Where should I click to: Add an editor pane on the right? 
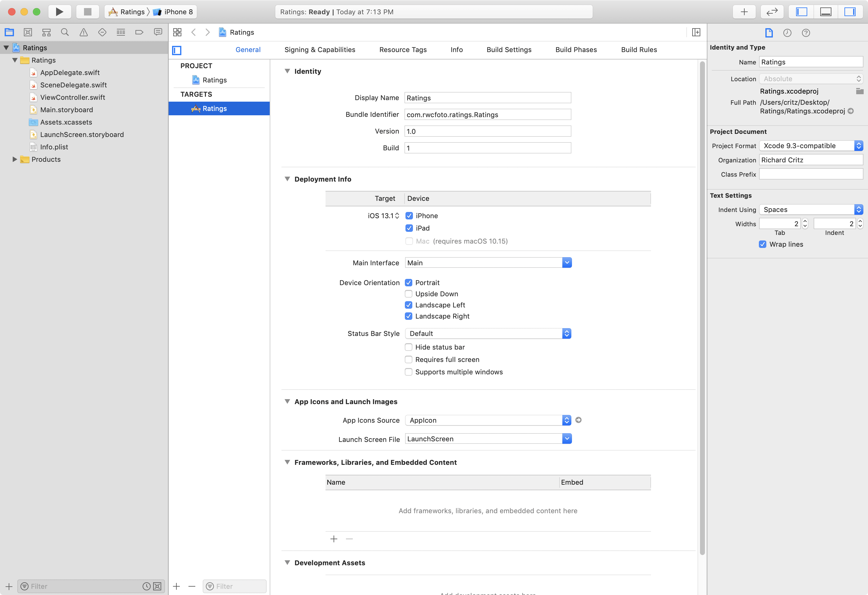click(696, 32)
